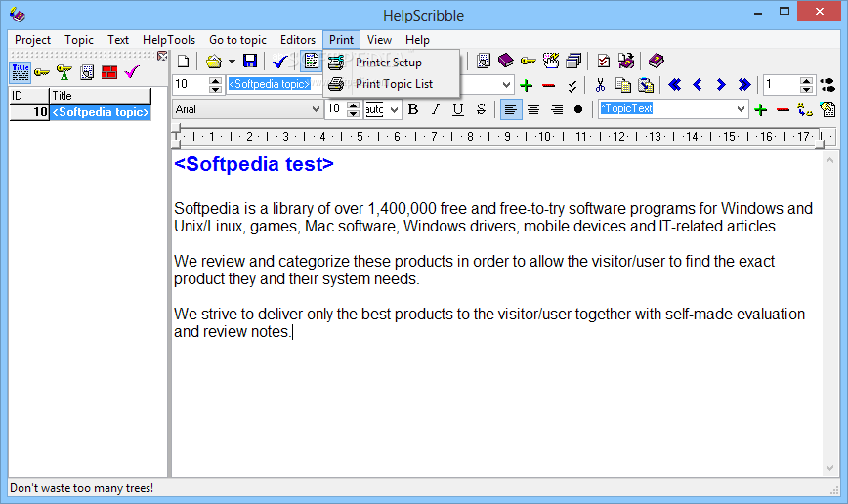Click the help book with question mark icon
The height and width of the screenshot is (504, 848).
pos(656,61)
